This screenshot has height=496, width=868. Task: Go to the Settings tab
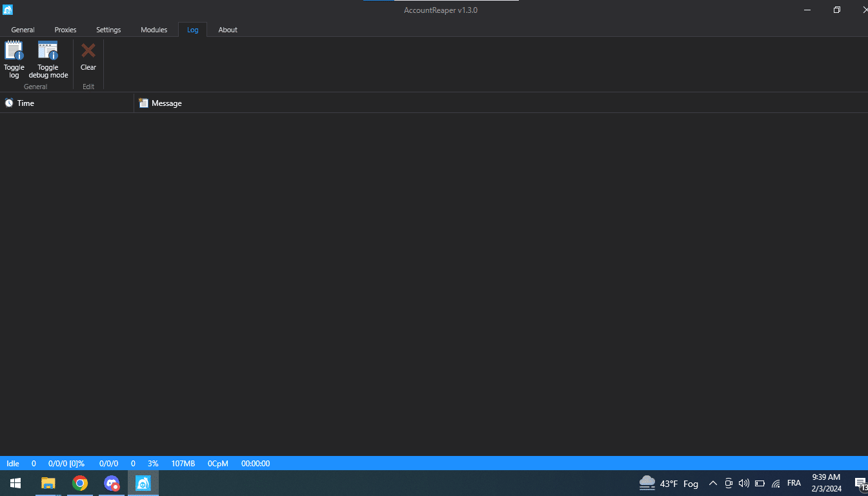108,30
